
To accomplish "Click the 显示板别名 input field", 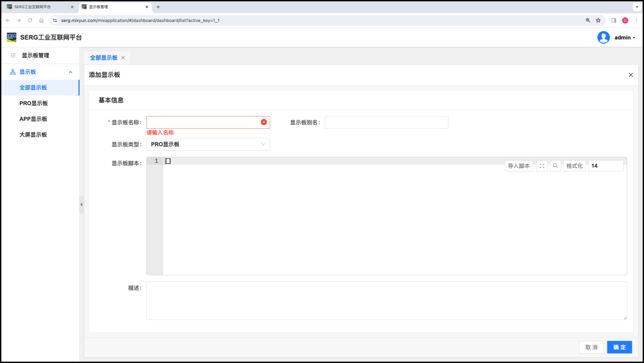I will (386, 123).
